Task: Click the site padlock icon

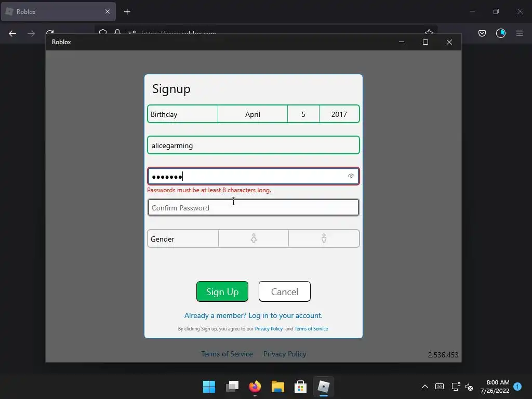Action: tap(117, 32)
